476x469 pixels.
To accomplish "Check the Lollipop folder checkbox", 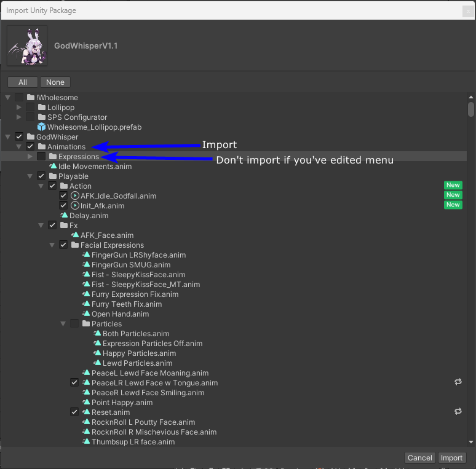I will [x=30, y=107].
